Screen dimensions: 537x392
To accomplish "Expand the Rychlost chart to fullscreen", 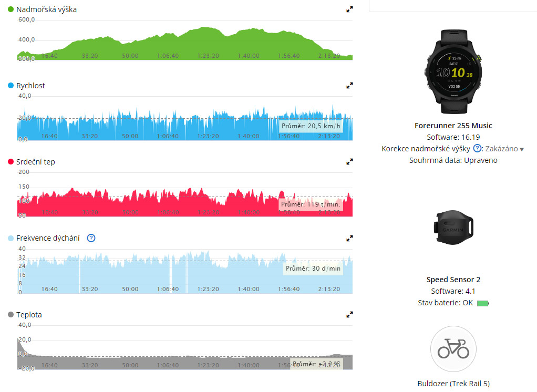I will click(349, 86).
